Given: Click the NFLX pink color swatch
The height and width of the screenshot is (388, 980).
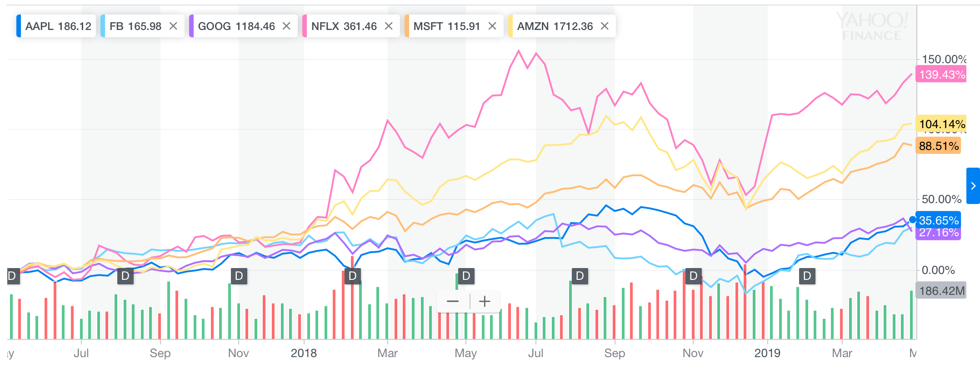Looking at the screenshot, I should 305,26.
